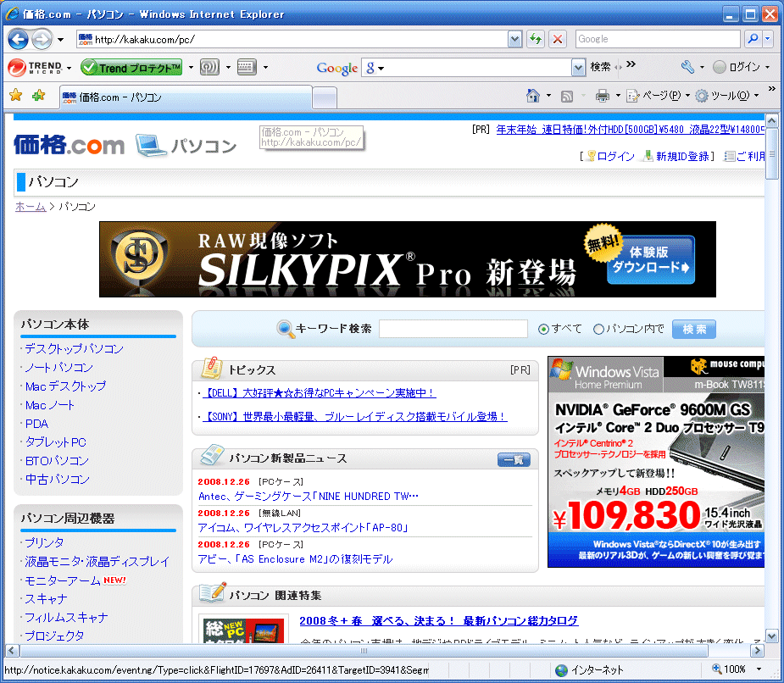Open the recent pages dropdown arrow
The height and width of the screenshot is (683, 784).
click(60, 40)
